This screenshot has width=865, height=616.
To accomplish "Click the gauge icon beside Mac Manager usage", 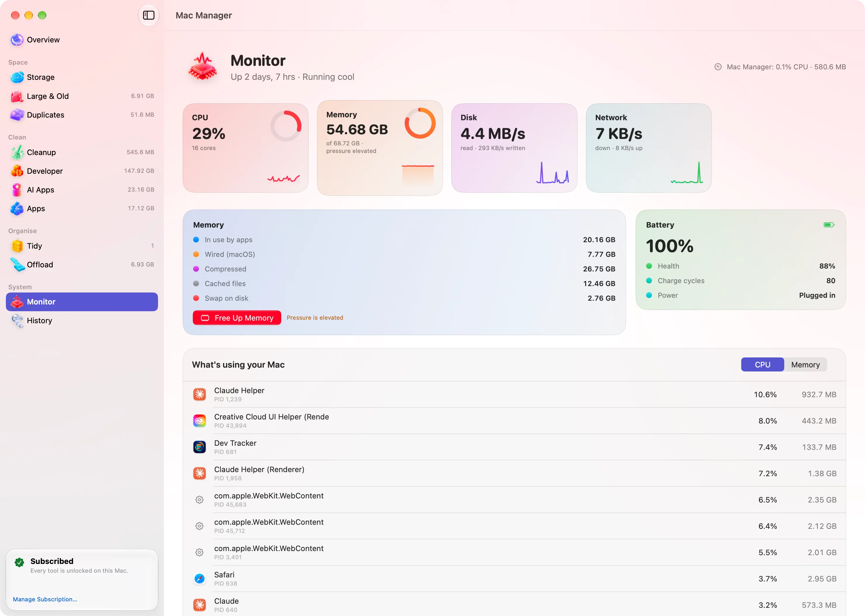I will [x=718, y=67].
